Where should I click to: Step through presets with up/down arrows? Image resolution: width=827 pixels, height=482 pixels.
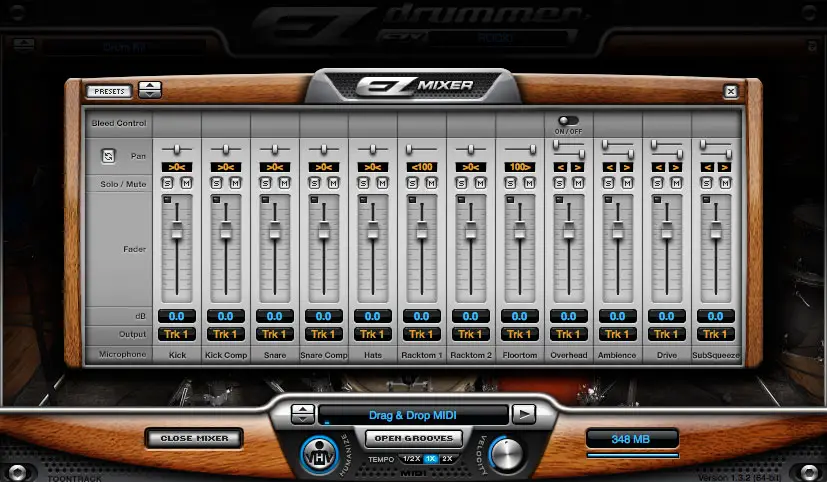[150, 90]
